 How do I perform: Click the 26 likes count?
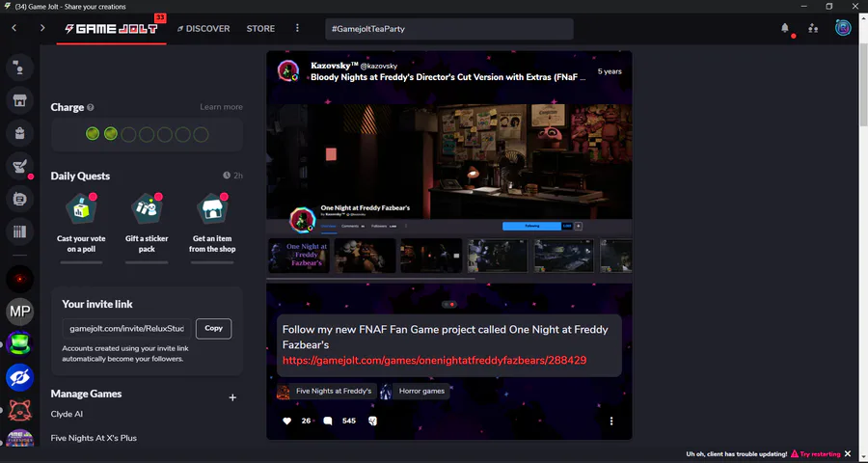coord(306,421)
